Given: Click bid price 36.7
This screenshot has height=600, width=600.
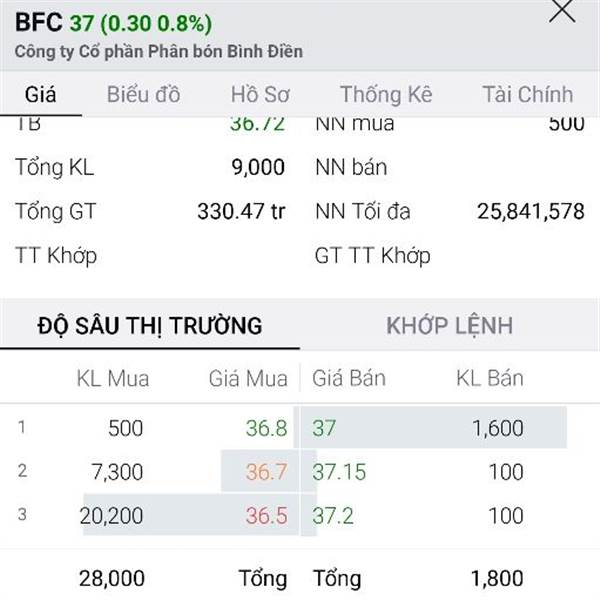Looking at the screenshot, I should coord(266,471).
